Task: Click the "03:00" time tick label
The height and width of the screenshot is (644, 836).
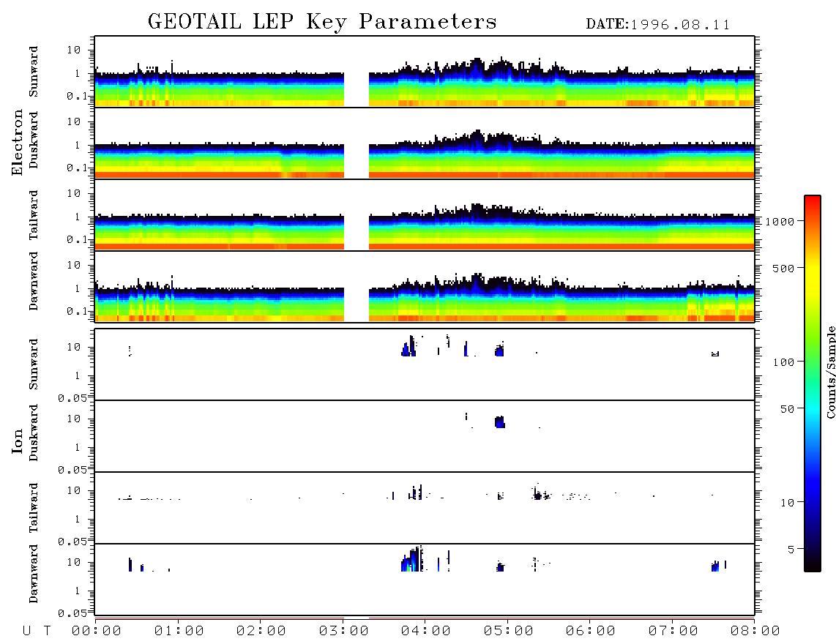Action: pos(344,632)
